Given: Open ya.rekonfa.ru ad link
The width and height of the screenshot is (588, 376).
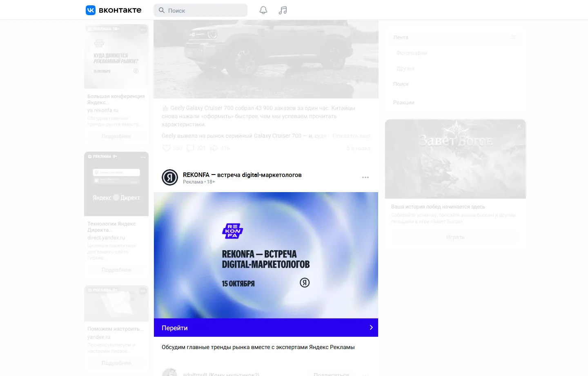Looking at the screenshot, I should [x=103, y=110].
